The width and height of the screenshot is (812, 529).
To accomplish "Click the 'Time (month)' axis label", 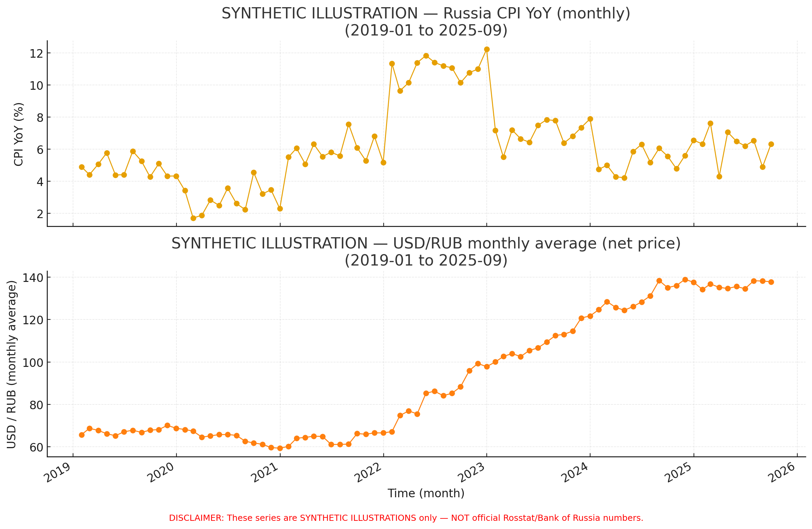I will click(426, 494).
